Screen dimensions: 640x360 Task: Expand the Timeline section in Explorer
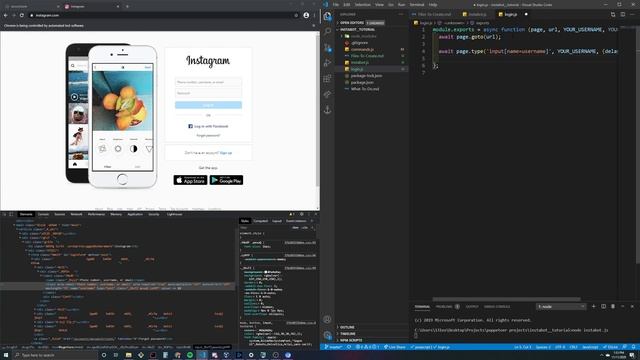[371, 334]
